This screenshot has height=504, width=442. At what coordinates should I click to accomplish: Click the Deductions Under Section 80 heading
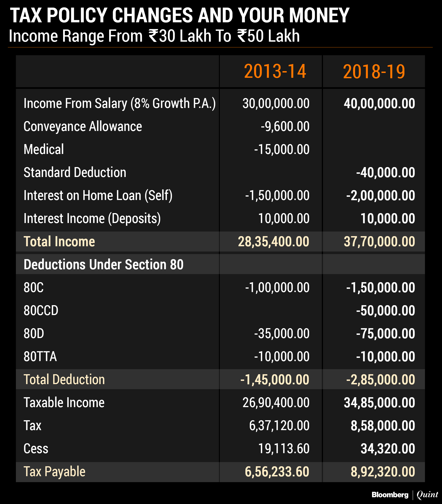103,264
